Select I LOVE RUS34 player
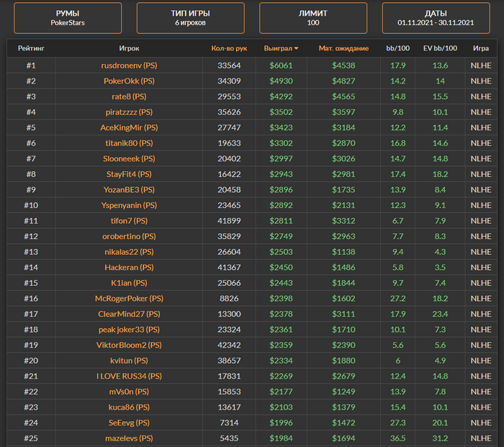The width and height of the screenshot is (504, 447). (x=129, y=376)
